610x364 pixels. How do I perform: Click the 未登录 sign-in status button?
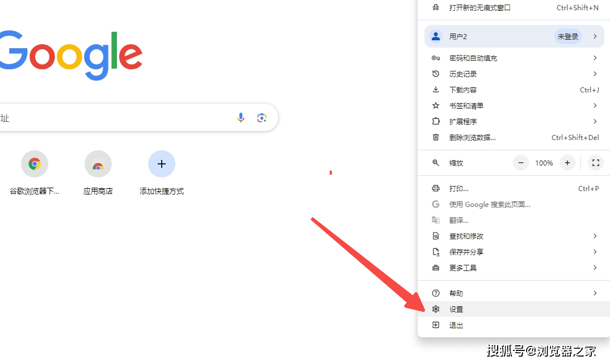[568, 36]
